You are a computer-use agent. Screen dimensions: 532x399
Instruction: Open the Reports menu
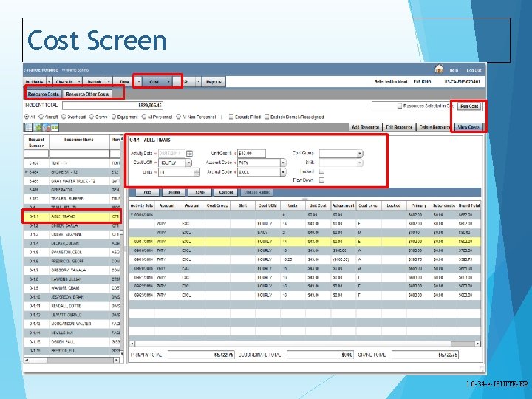[214, 82]
